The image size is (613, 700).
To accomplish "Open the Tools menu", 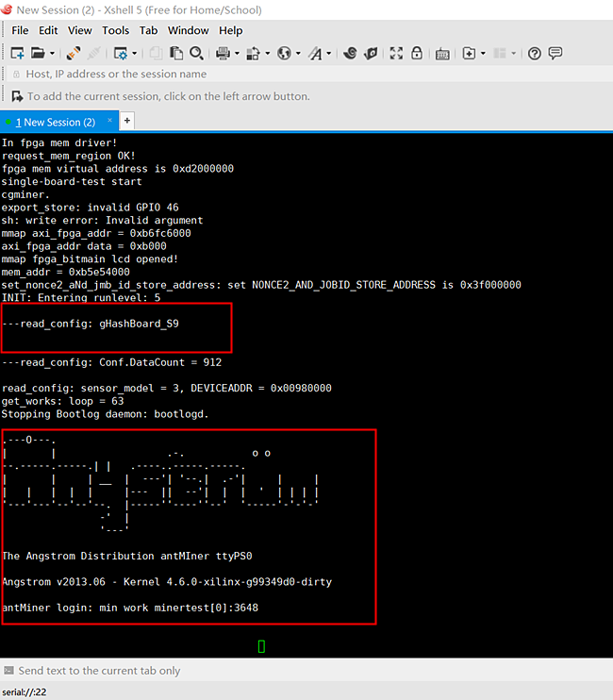I will [x=115, y=30].
